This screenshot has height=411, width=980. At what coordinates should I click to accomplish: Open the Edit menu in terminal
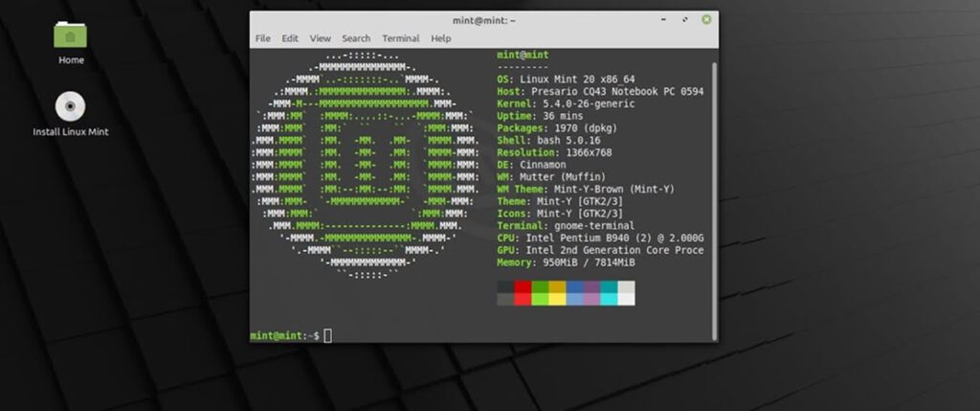tap(289, 38)
